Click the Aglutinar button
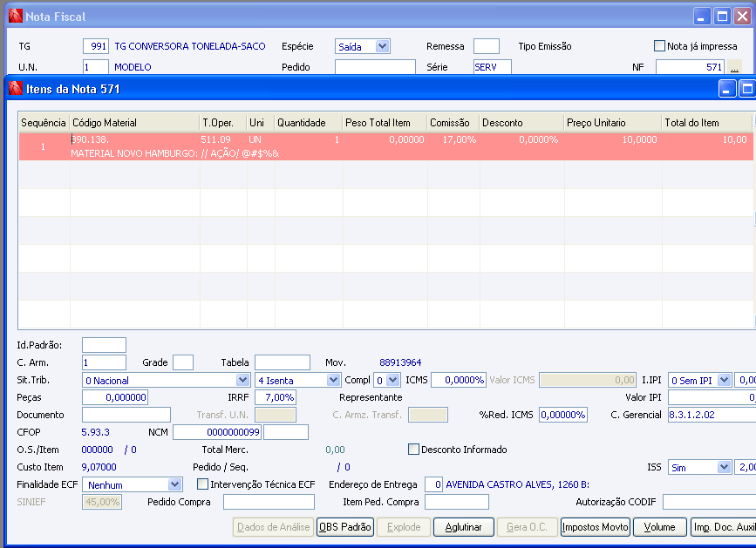The image size is (756, 548). pyautogui.click(x=465, y=527)
